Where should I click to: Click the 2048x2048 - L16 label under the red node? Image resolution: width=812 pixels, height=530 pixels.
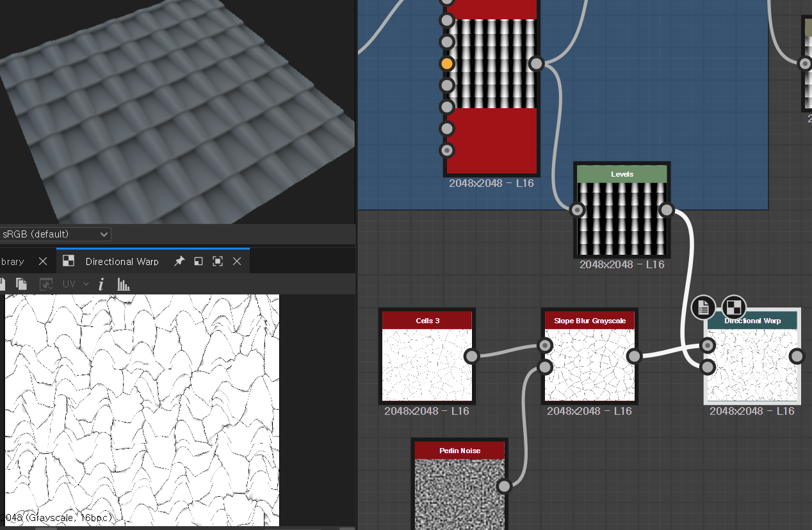point(491,183)
